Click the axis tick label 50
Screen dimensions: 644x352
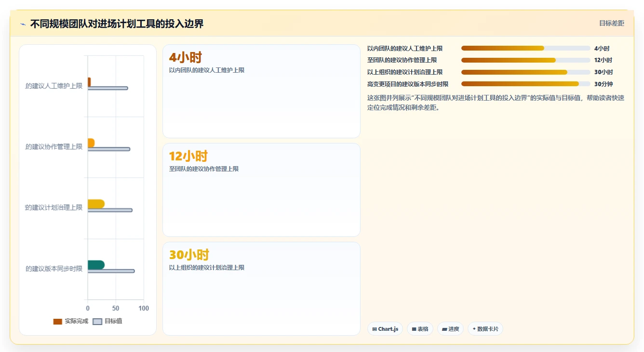pos(116,308)
